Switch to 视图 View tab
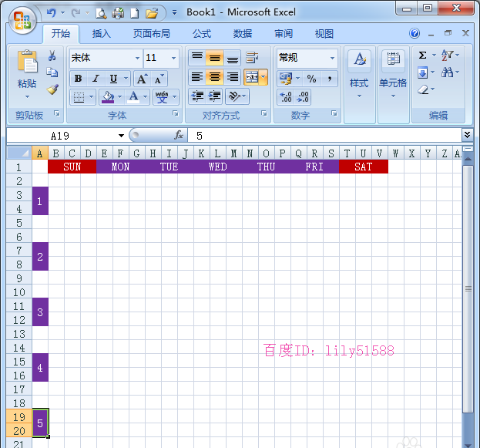 pyautogui.click(x=324, y=33)
